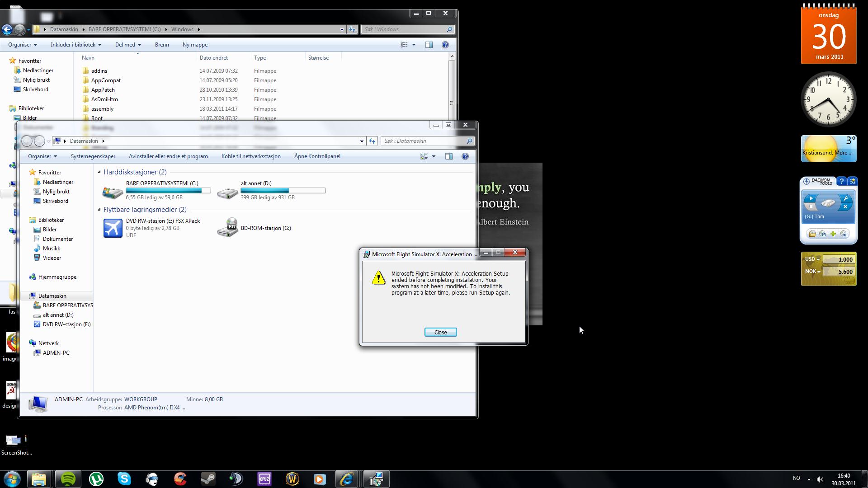Viewport: 868px width, 488px height.
Task: Click the Navn column header
Action: (x=136, y=58)
